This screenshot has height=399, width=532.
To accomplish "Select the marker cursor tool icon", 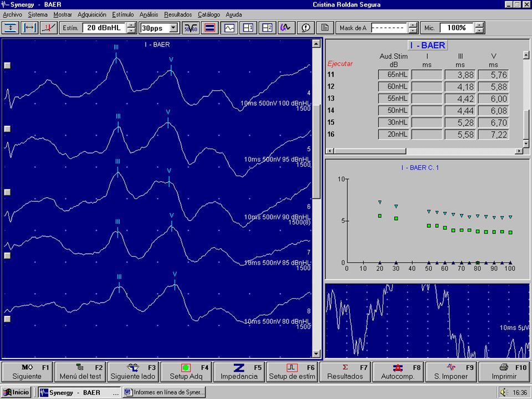I will point(49,28).
